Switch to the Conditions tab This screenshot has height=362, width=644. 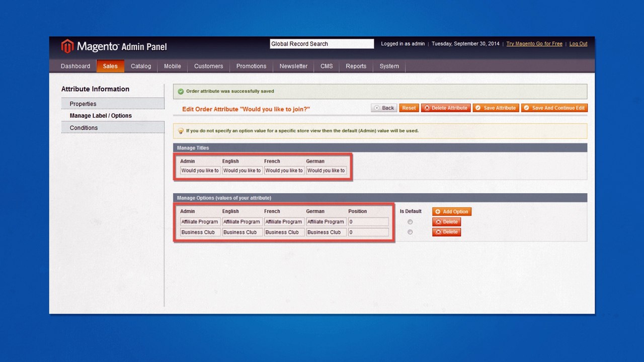[x=113, y=128]
